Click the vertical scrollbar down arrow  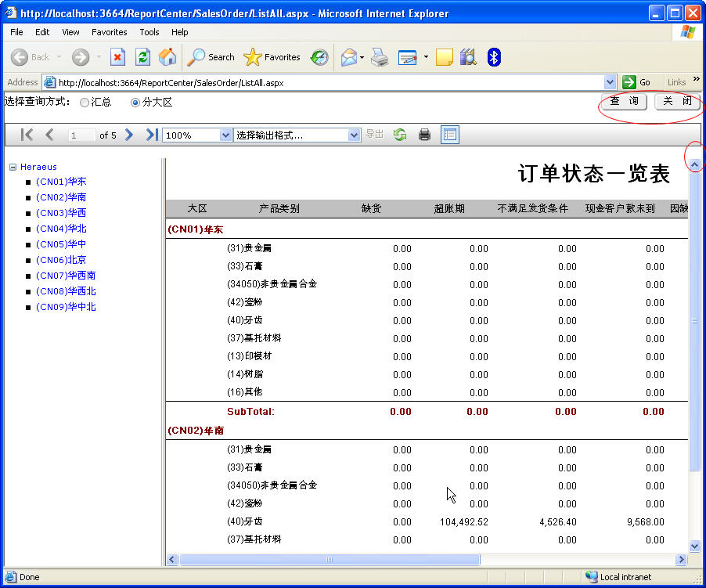tap(695, 546)
